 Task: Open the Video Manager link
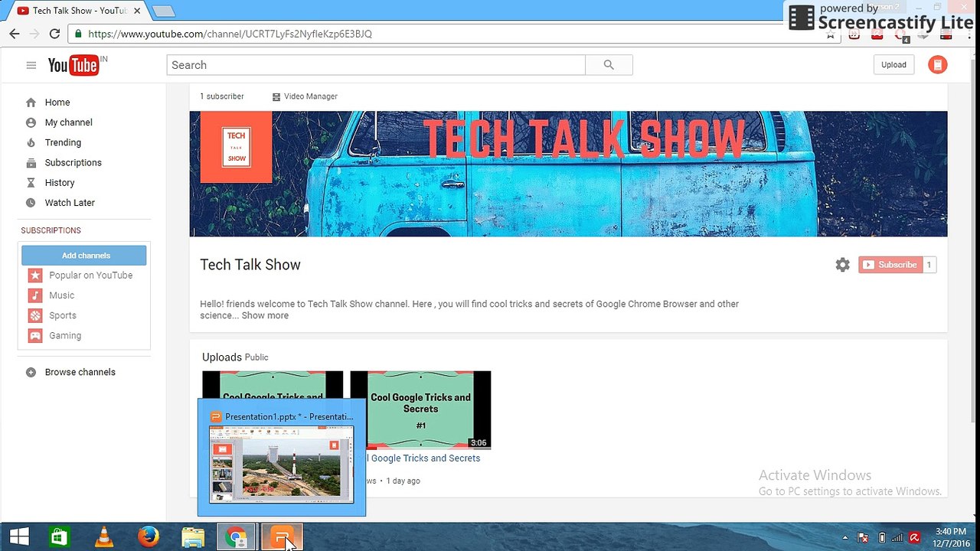point(311,96)
